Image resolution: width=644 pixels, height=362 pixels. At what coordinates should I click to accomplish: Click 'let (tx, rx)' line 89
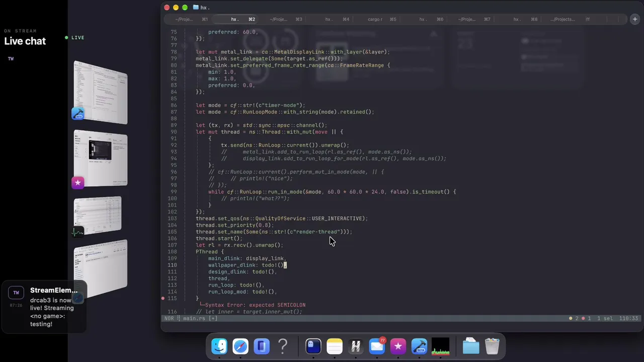[x=262, y=125]
